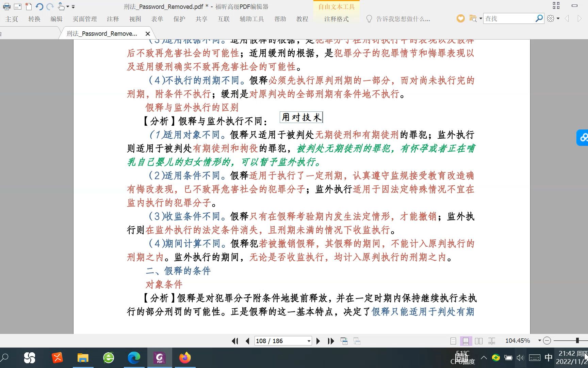Click the blue link widget on right edge
Image resolution: width=588 pixels, height=368 pixels.
(583, 138)
